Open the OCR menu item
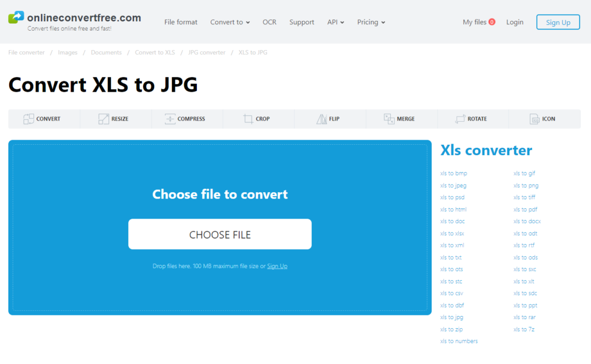The width and height of the screenshot is (591, 364). (269, 22)
